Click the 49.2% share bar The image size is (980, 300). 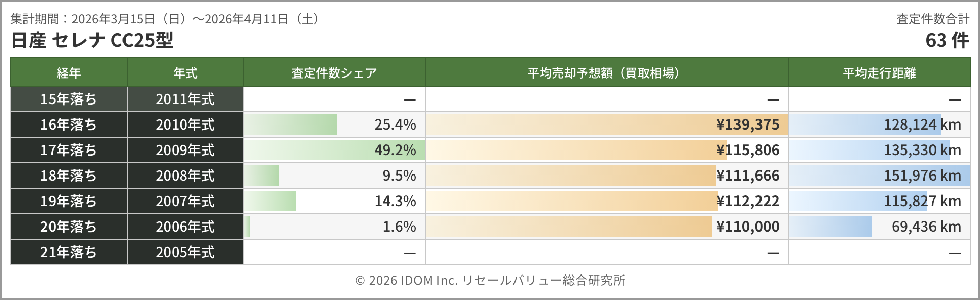(334, 150)
